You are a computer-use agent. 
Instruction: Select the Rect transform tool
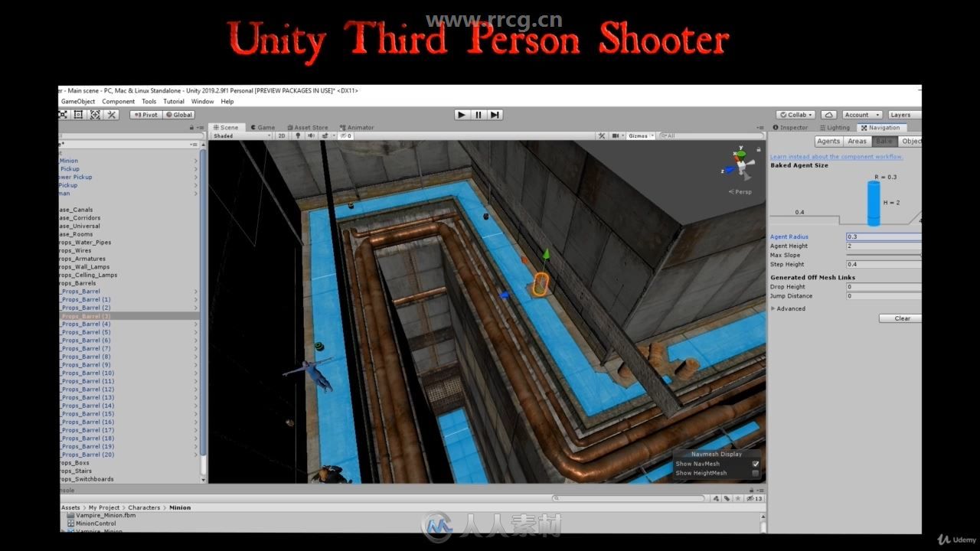pos(78,115)
